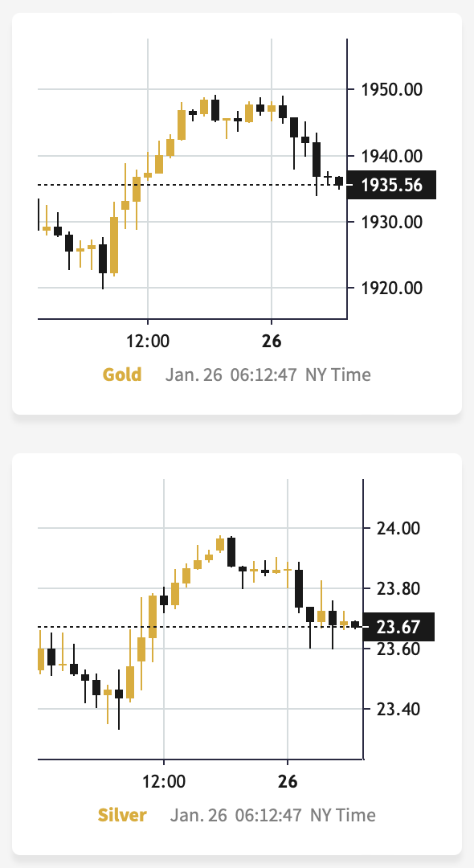Click the Gold chart title link
The height and width of the screenshot is (868, 474).
click(x=122, y=375)
